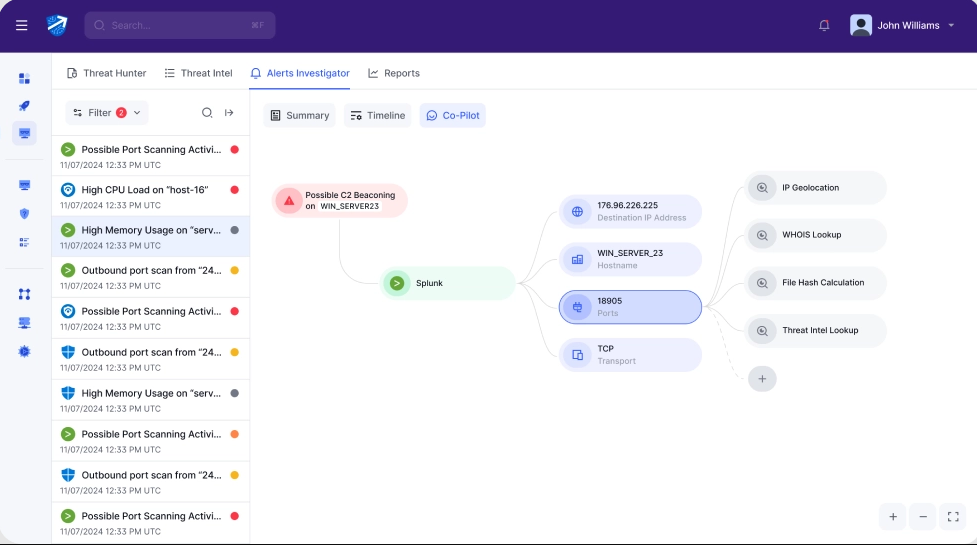Zoom out the graph canvas
This screenshot has width=977, height=545.
[923, 517]
